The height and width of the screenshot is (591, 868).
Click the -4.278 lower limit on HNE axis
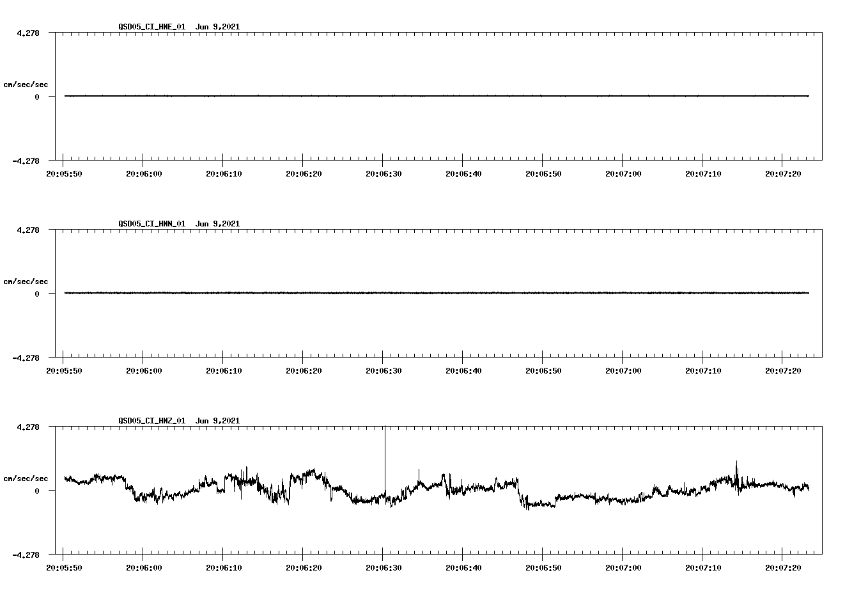[x=26, y=161]
